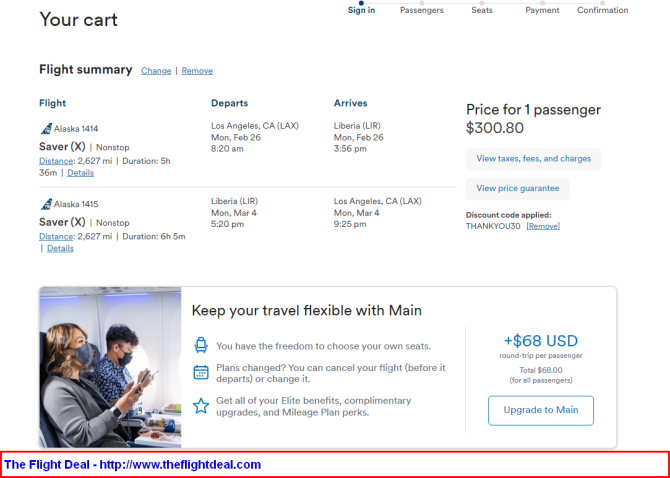
Task: Open Details for Alaska 1415 flight
Action: (x=60, y=249)
